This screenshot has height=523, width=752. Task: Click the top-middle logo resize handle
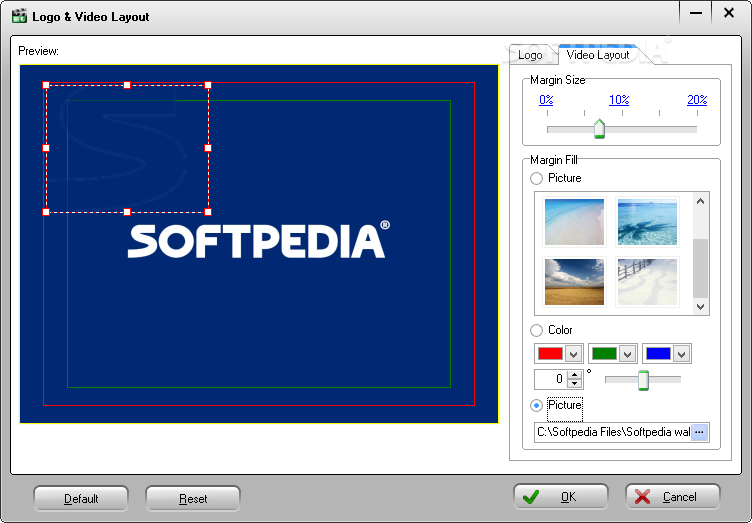point(127,85)
